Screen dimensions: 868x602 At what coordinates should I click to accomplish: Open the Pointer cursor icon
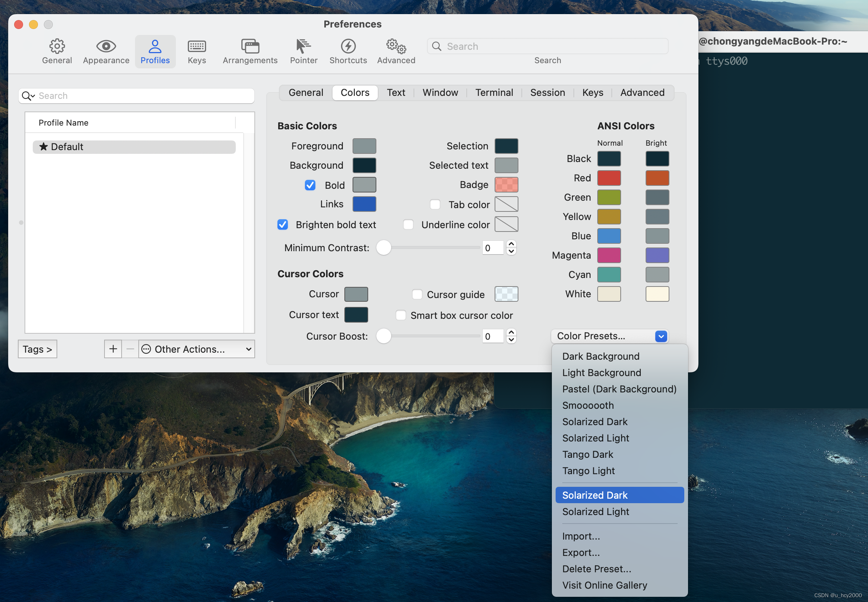(x=303, y=46)
